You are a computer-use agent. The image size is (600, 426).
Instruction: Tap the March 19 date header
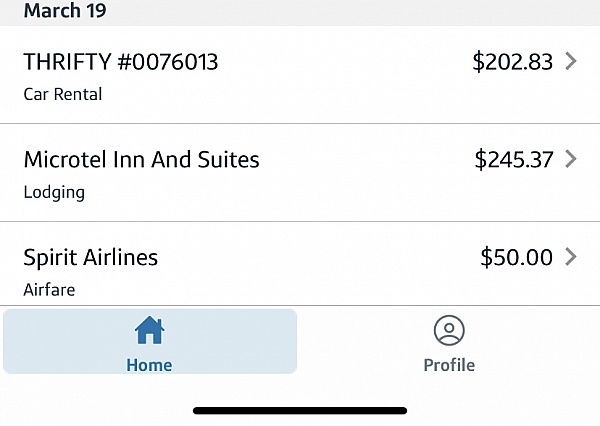tap(65, 10)
